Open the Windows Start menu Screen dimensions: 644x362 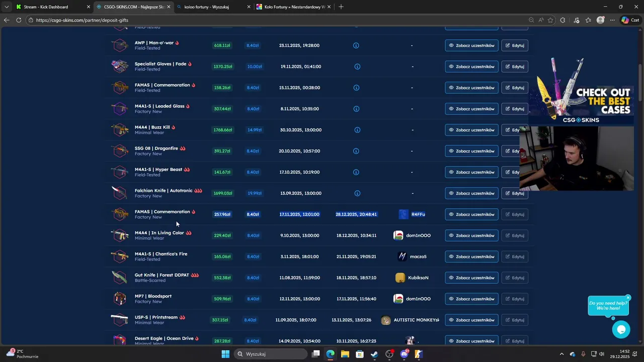225,354
